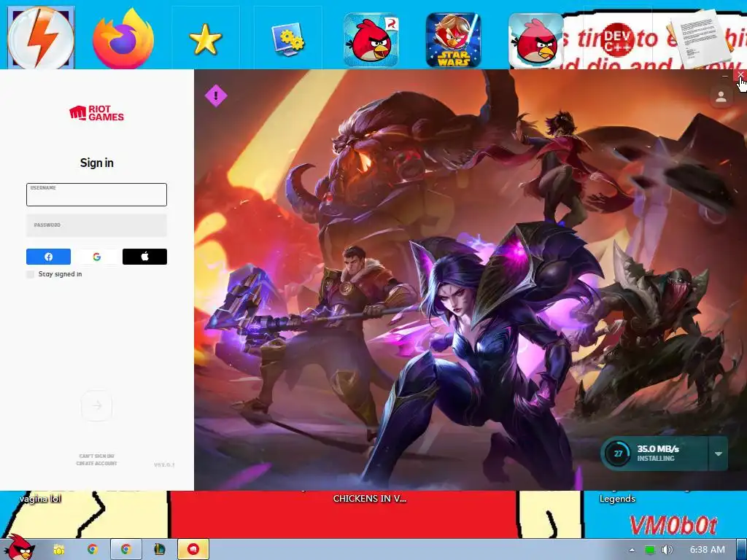747x560 pixels.
Task: Open the lightning bolt desktop icon
Action: (x=41, y=38)
